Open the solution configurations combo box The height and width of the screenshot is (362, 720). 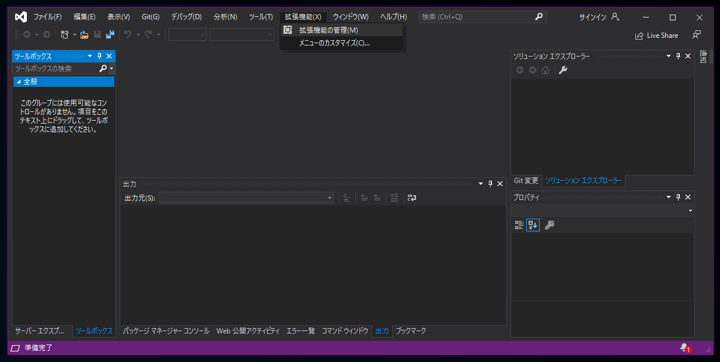click(x=187, y=34)
